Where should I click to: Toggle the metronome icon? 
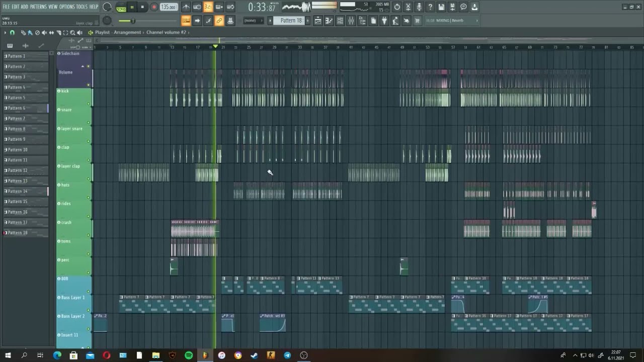point(186,7)
